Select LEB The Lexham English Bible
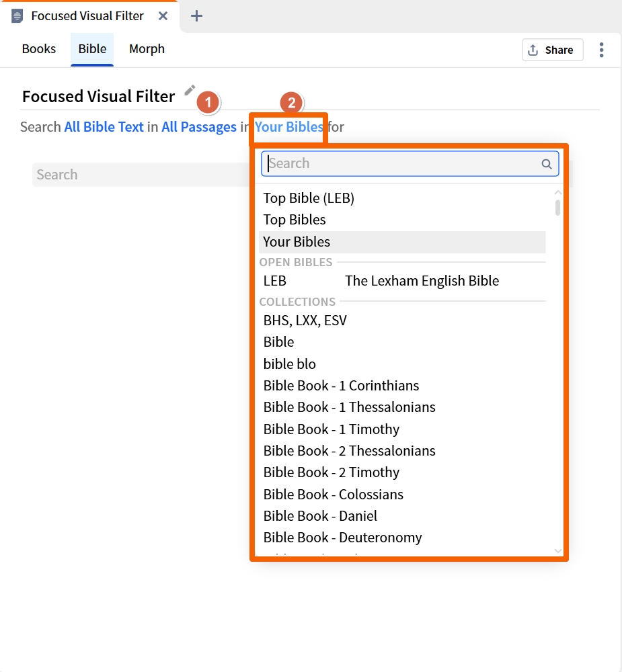 coord(402,281)
